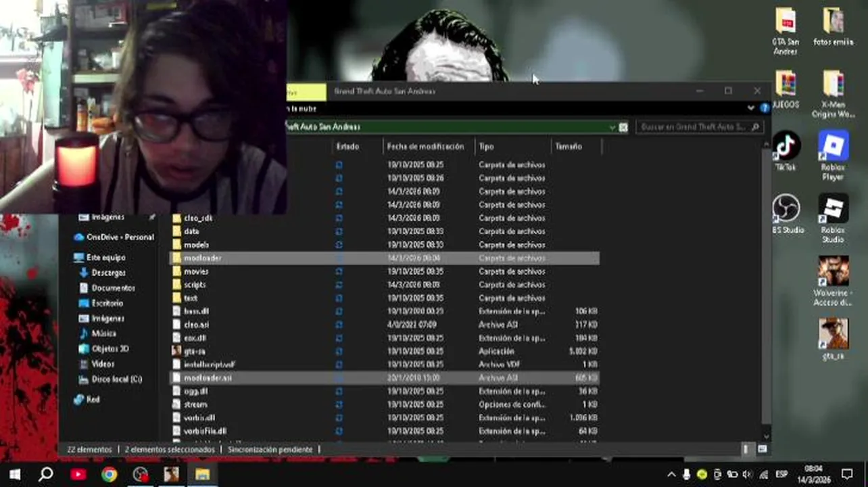Select Este equipo in navigation pane
Screen dimensions: 868x487
tap(99, 258)
